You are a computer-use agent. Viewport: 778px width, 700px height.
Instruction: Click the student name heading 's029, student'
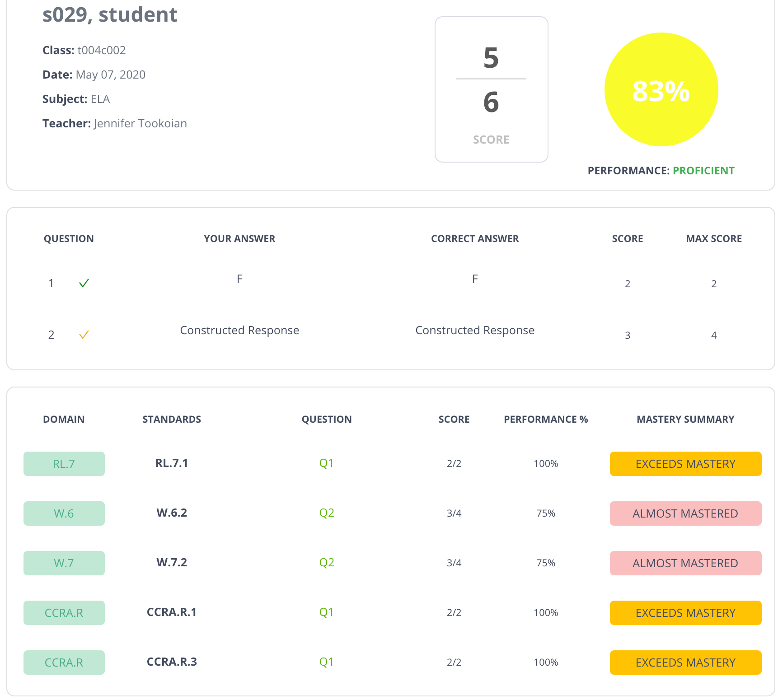click(x=110, y=14)
